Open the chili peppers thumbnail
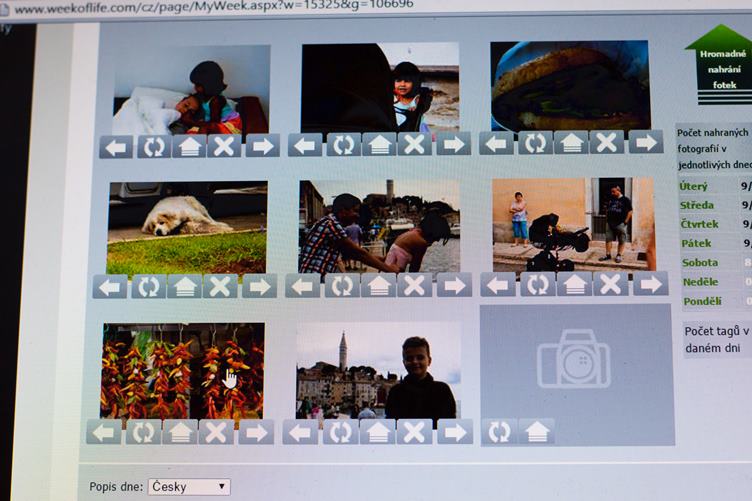 coord(182,371)
